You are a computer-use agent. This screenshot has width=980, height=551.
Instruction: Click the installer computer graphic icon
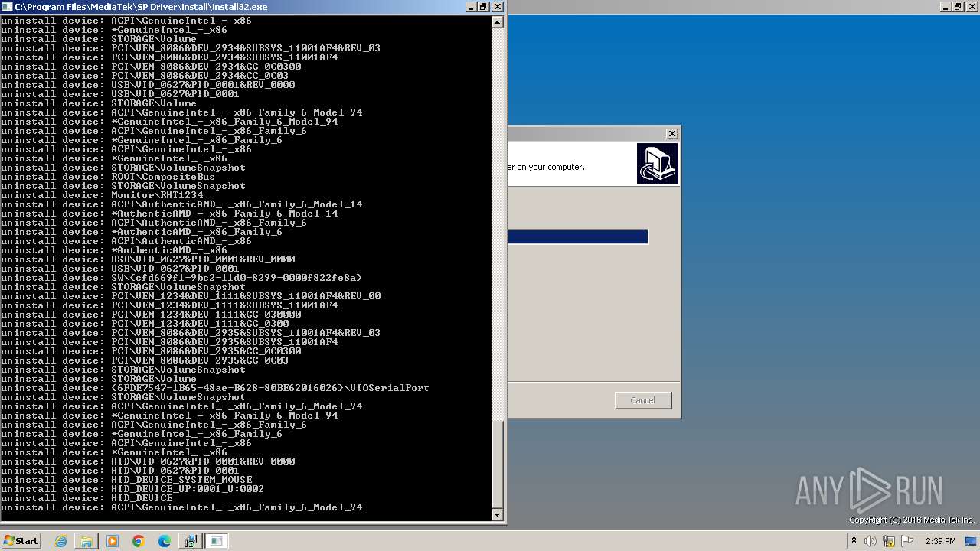[x=657, y=163]
